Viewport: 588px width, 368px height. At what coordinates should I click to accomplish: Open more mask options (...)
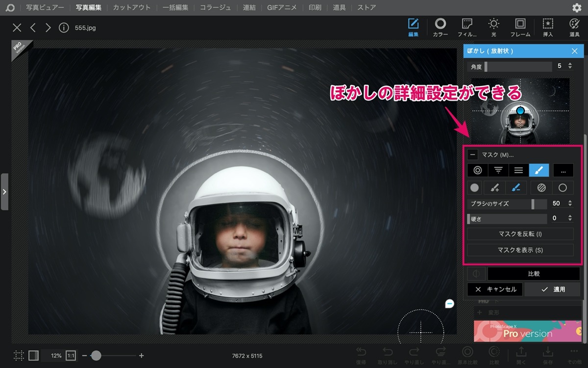point(563,170)
